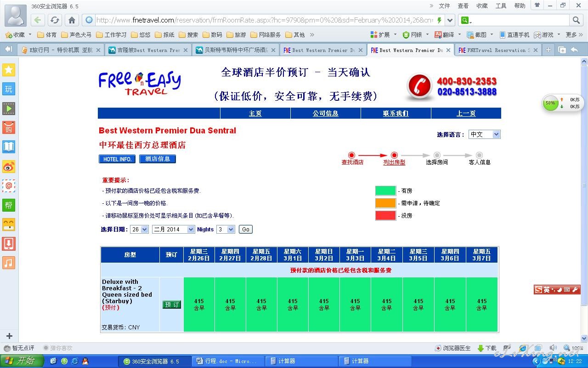This screenshot has width=588, height=368.
Task: Click the 415 price for 2月26日
Action: 199,301
